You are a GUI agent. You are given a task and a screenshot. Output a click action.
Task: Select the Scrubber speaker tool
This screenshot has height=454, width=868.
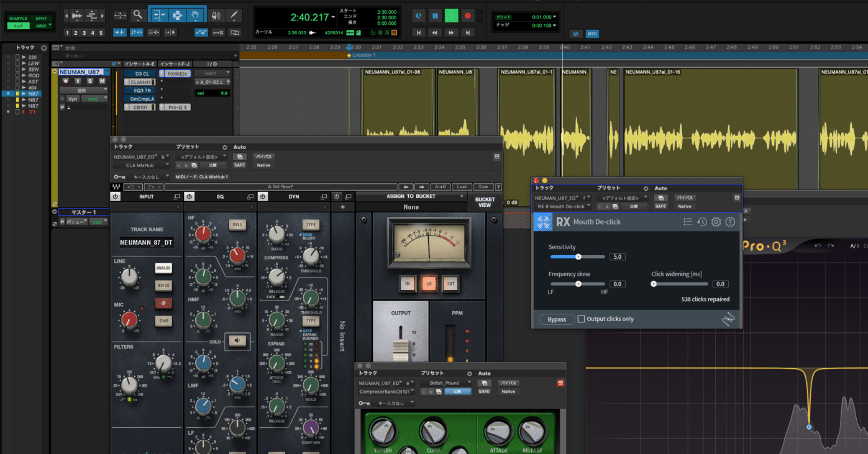pyautogui.click(x=217, y=15)
